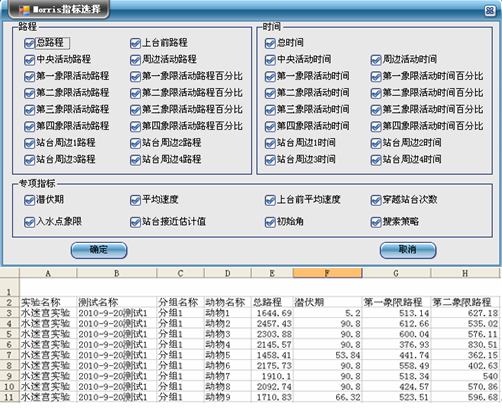Image resolution: width=502 pixels, height=408 pixels.
Task: Uncheck the 总时间 checkbox
Action: [x=270, y=43]
